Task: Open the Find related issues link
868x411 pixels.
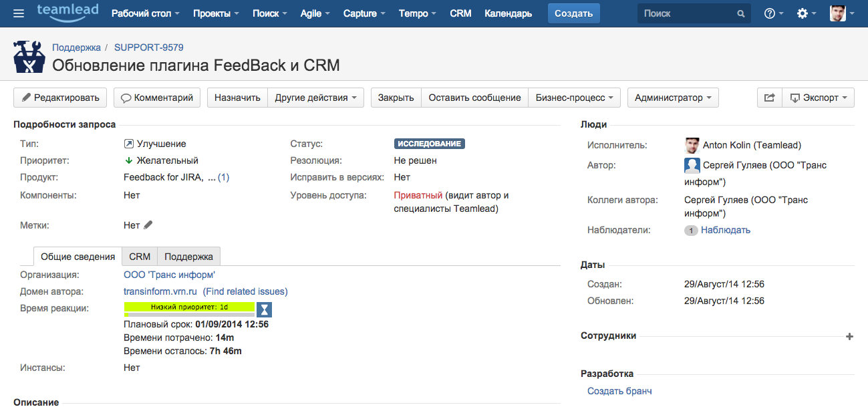Action: click(245, 291)
